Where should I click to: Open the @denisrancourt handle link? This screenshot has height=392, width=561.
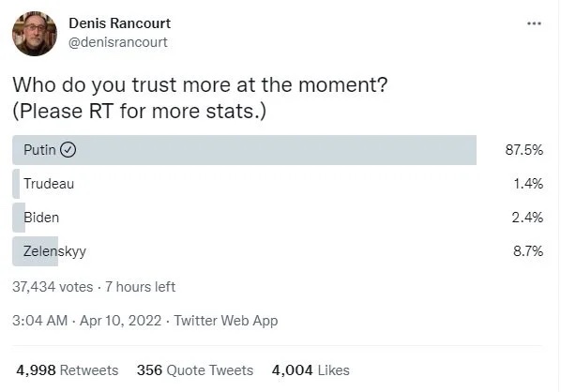(x=117, y=42)
